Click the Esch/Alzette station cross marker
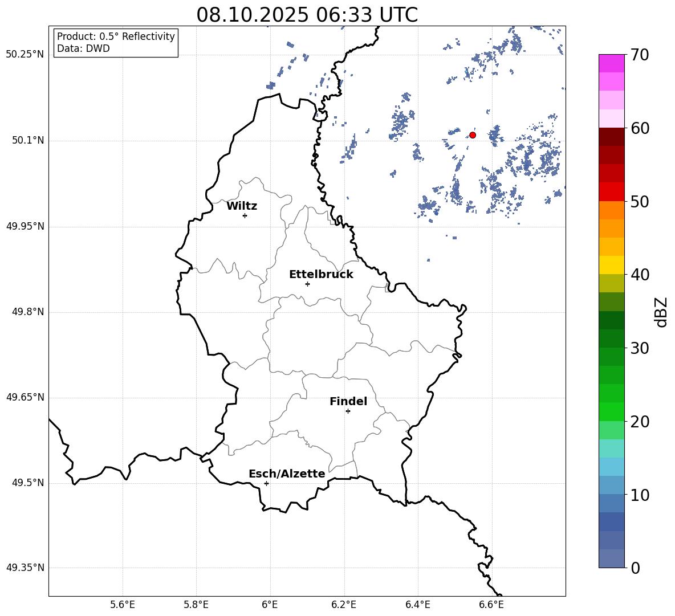The width and height of the screenshot is (675, 616). 266,483
